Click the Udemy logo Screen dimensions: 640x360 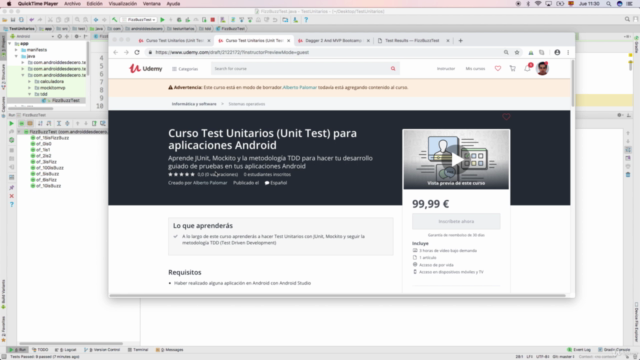(x=146, y=69)
